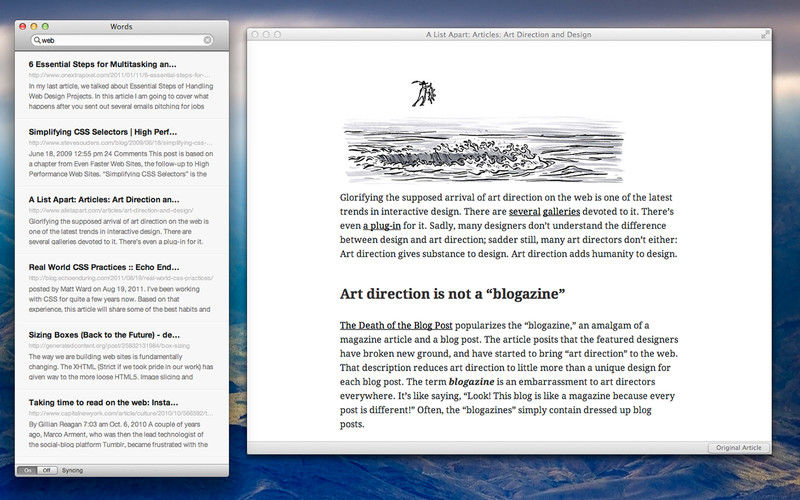Click the magnifier icon in the Words search field

(x=37, y=40)
